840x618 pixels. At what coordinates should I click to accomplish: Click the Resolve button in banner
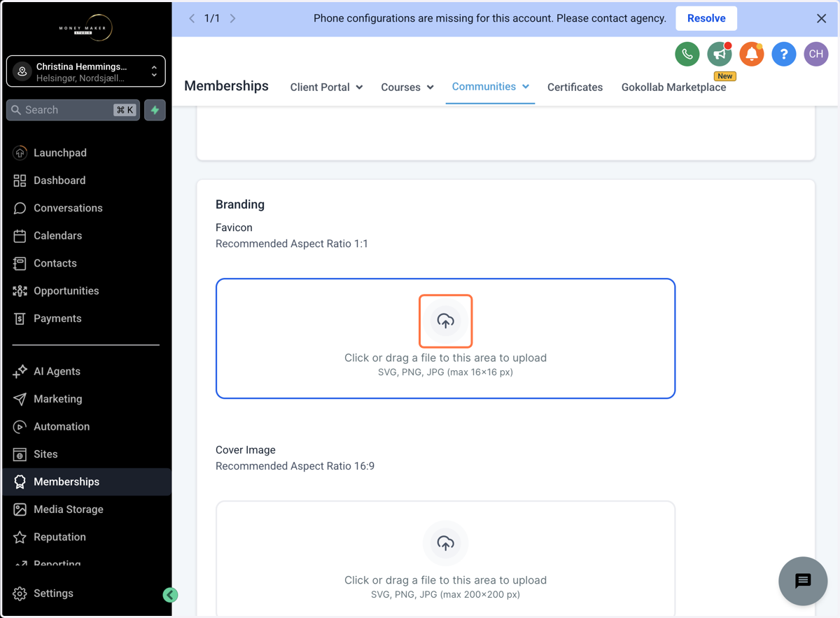pos(706,18)
